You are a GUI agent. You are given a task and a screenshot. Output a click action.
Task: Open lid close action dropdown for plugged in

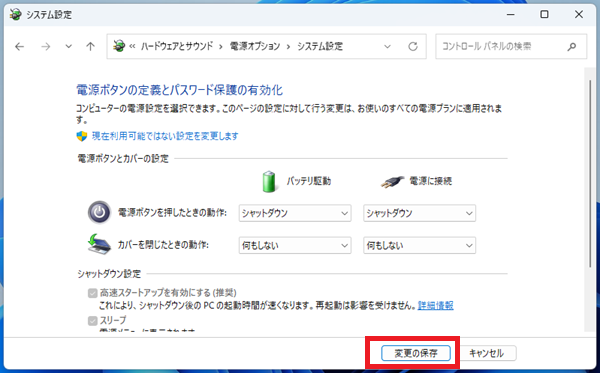[419, 245]
